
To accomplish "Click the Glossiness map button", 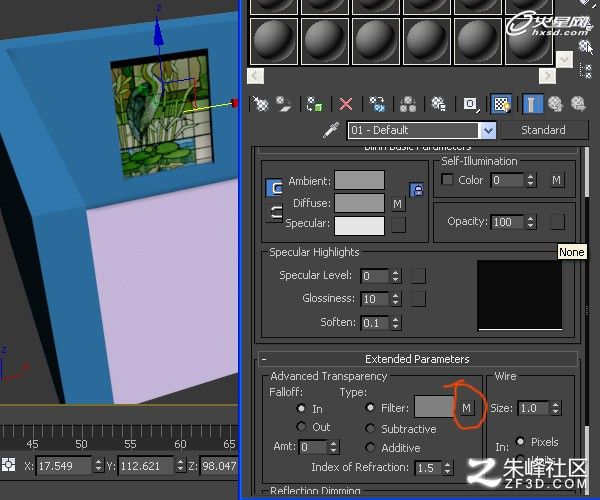I will tap(418, 299).
